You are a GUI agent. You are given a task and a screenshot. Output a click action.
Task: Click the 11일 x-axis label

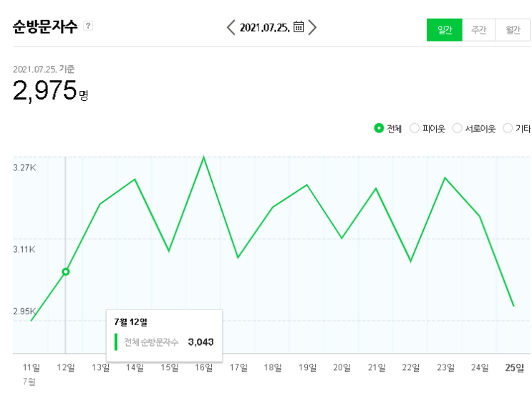(x=32, y=367)
